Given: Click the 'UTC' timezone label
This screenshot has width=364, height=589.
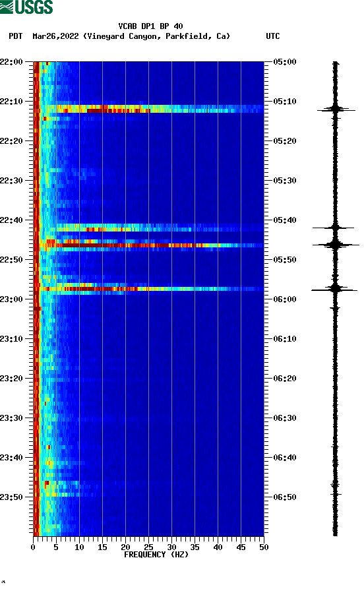Looking at the screenshot, I should 273,36.
